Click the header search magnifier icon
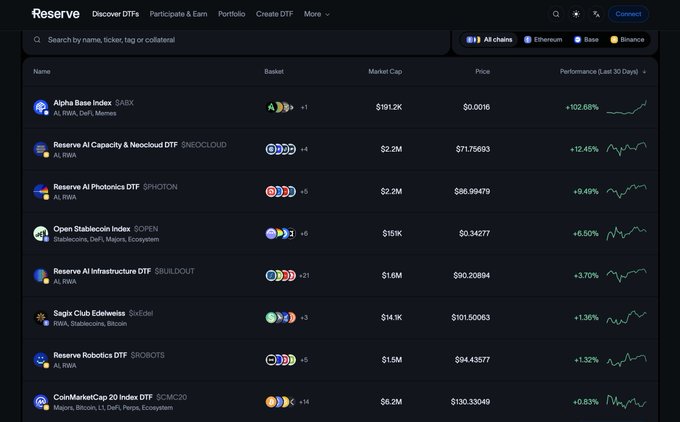This screenshot has width=680, height=422. pyautogui.click(x=556, y=14)
